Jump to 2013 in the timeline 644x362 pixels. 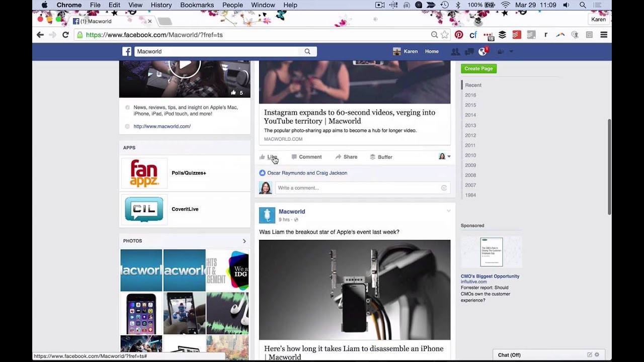[x=470, y=125]
